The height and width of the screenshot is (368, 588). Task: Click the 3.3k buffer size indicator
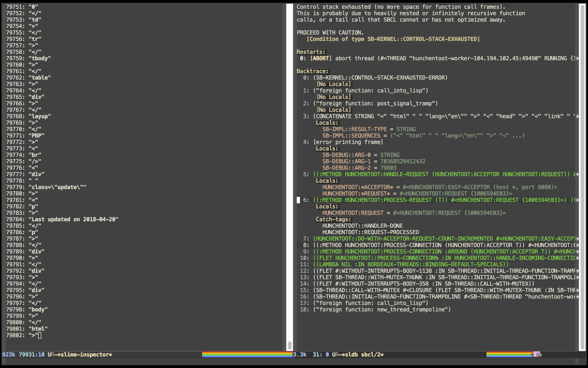pos(300,354)
